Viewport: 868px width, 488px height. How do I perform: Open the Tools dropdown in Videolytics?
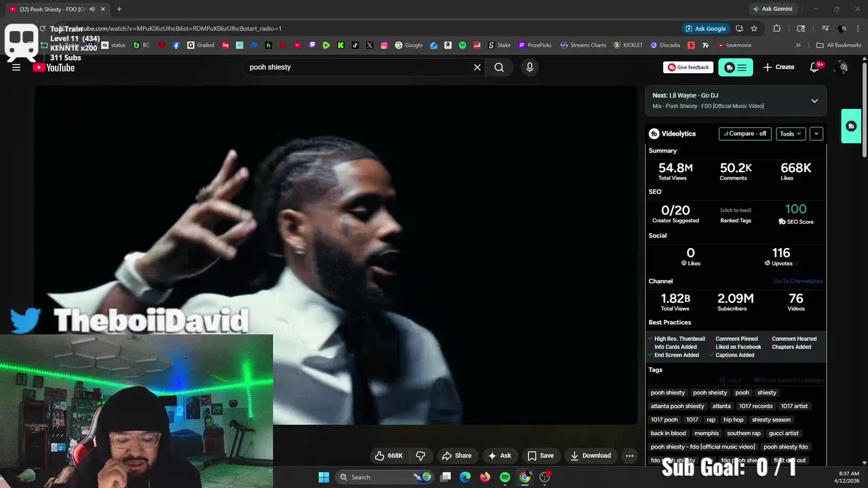(x=791, y=134)
